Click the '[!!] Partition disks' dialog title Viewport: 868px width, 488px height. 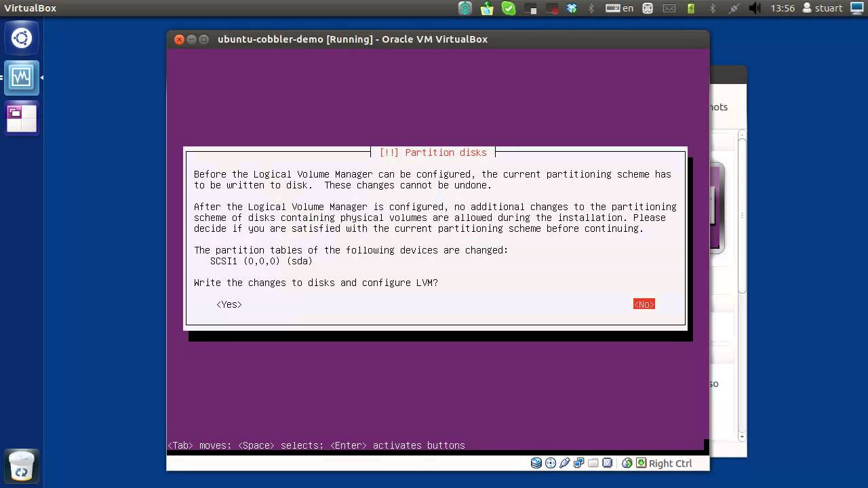click(x=433, y=152)
